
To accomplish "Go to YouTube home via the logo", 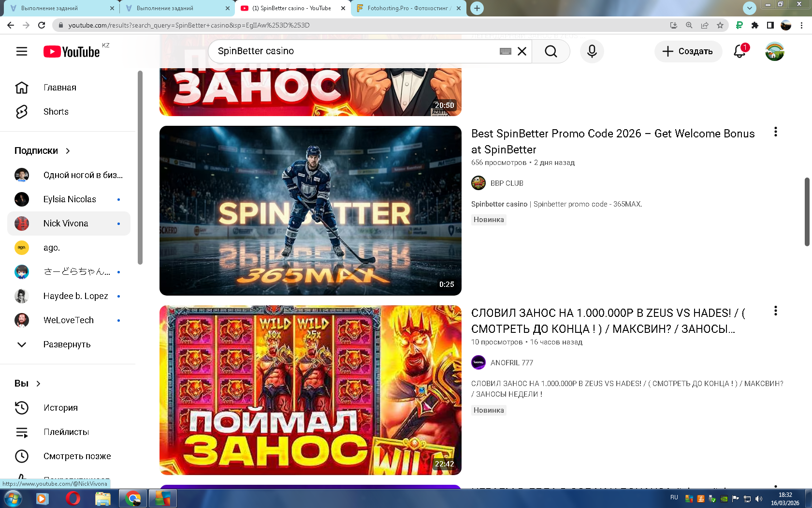I will coord(72,51).
